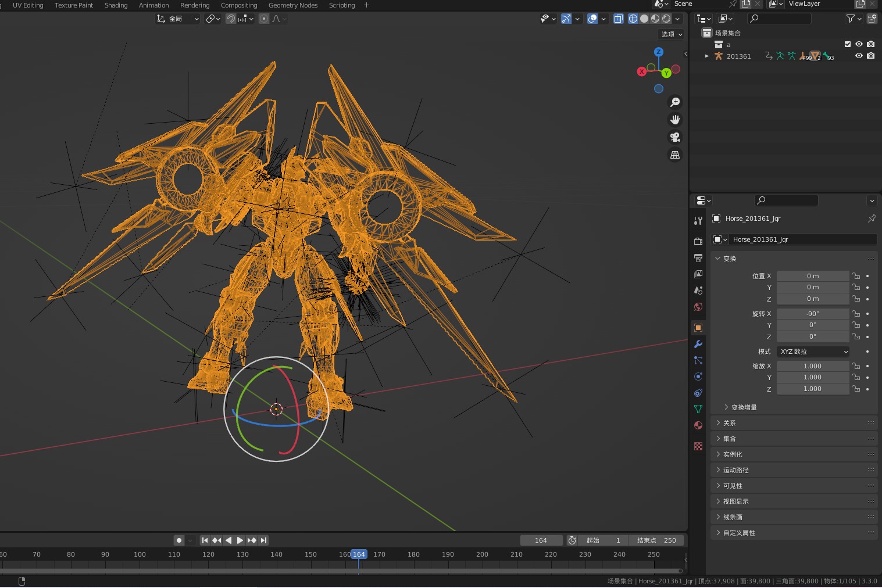The height and width of the screenshot is (588, 882).
Task: Toggle the lock on rotation Z
Action: (856, 336)
